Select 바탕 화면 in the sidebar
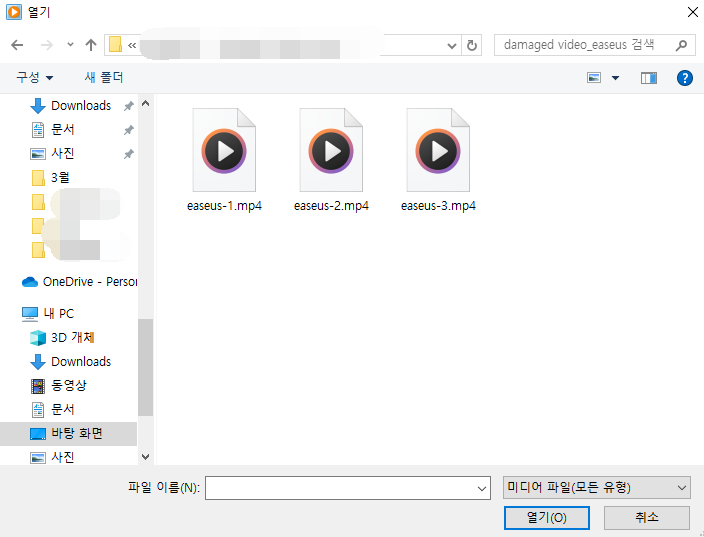The height and width of the screenshot is (537, 704). [x=68, y=434]
